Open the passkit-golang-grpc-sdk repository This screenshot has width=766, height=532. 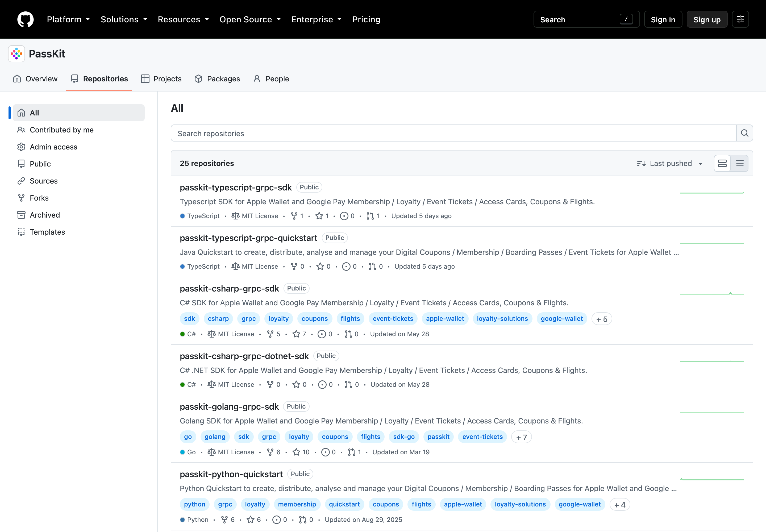pyautogui.click(x=229, y=407)
